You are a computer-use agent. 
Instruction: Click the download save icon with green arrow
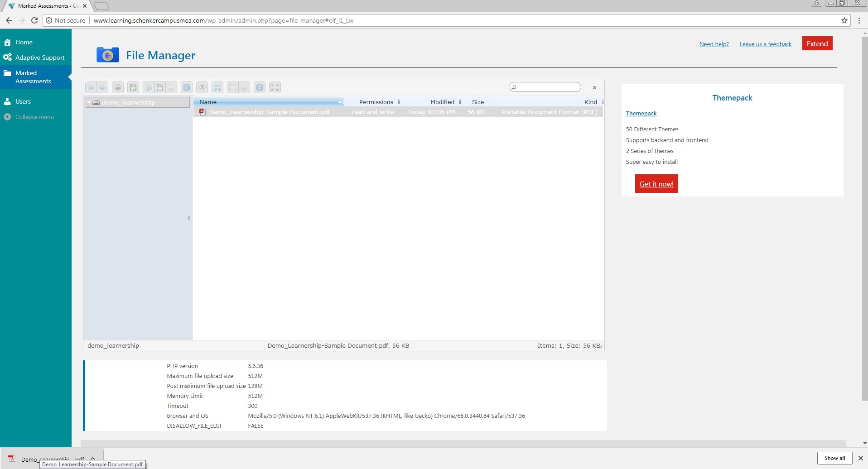click(x=133, y=87)
